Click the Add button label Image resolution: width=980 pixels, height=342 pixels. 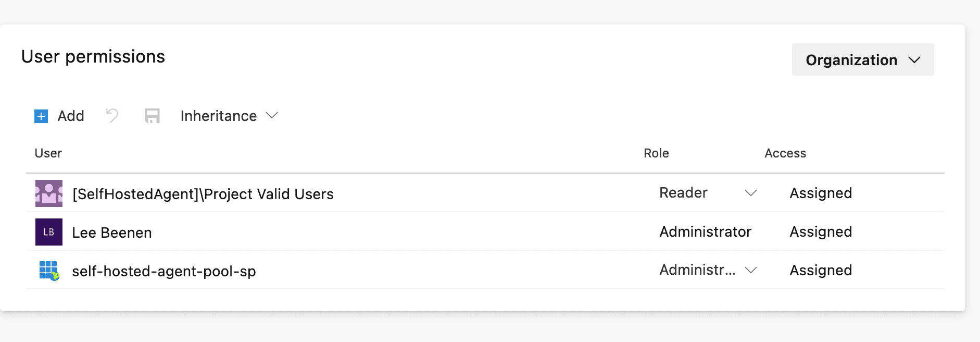click(71, 116)
